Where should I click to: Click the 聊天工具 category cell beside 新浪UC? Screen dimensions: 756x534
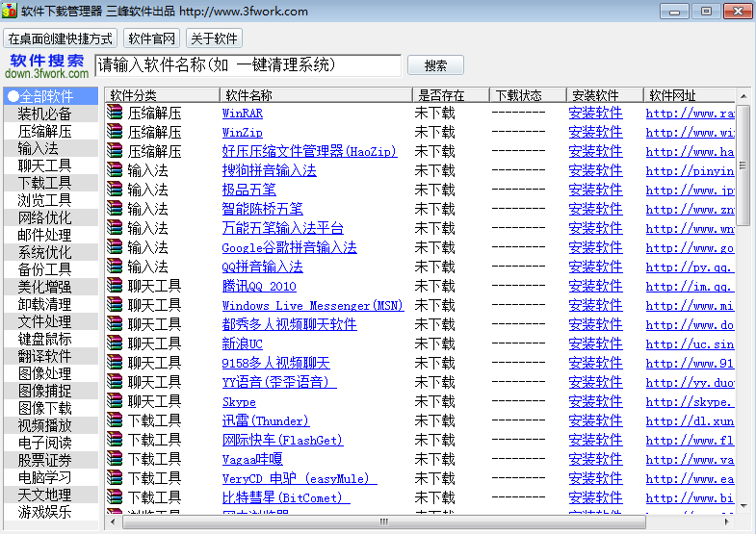(x=154, y=343)
